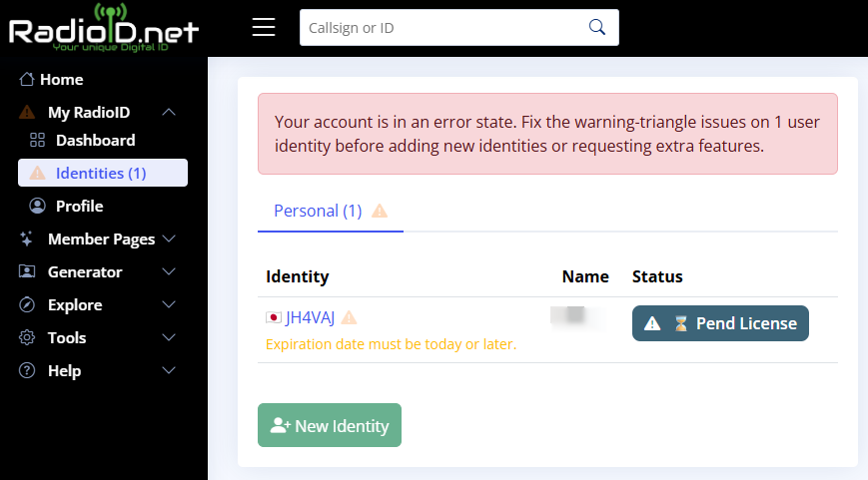Click the hourglass icon in Pend License

click(681, 323)
